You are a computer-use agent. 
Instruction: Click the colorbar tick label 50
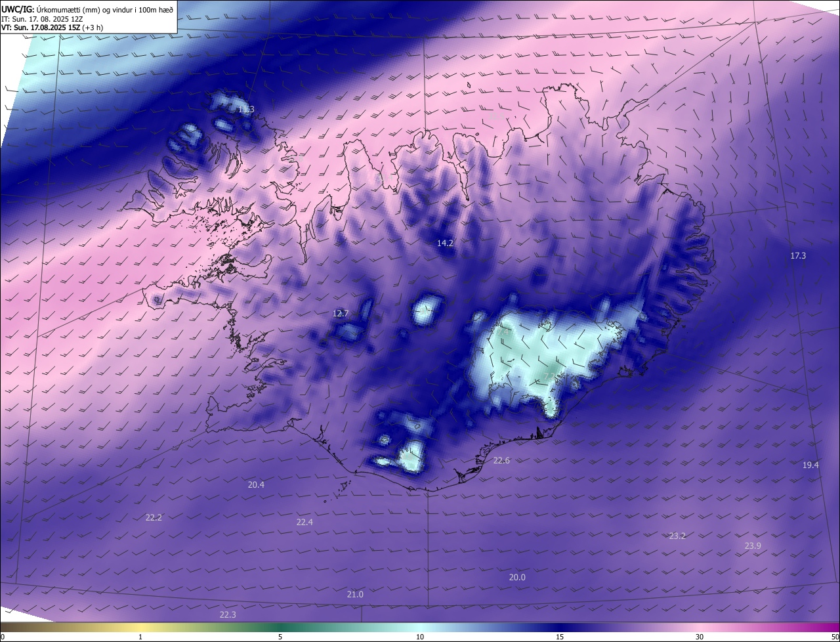(835, 637)
